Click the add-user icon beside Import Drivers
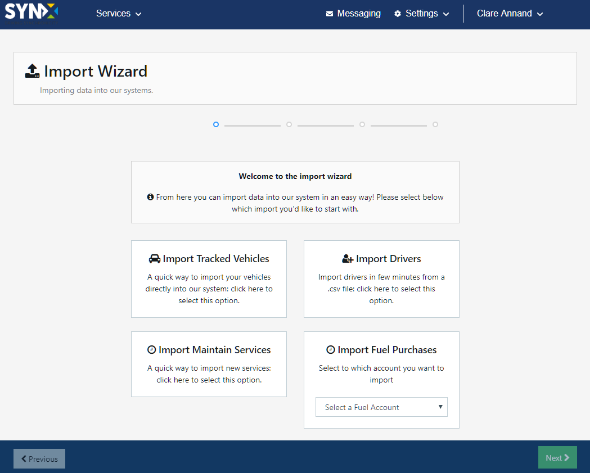The image size is (590, 475). tap(347, 259)
